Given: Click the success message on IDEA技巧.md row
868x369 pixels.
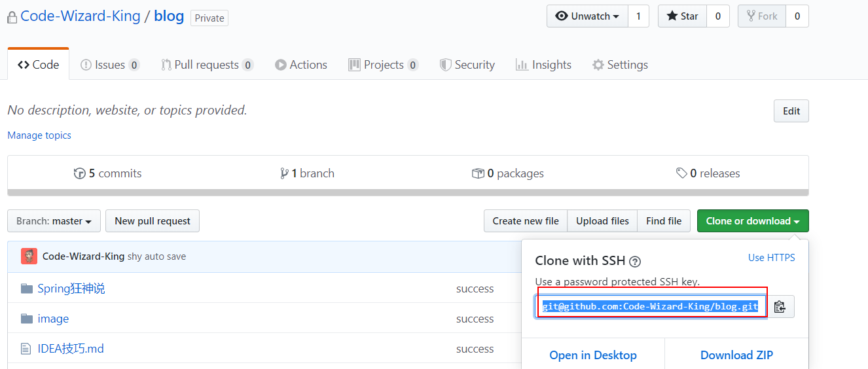Looking at the screenshot, I should [x=475, y=349].
